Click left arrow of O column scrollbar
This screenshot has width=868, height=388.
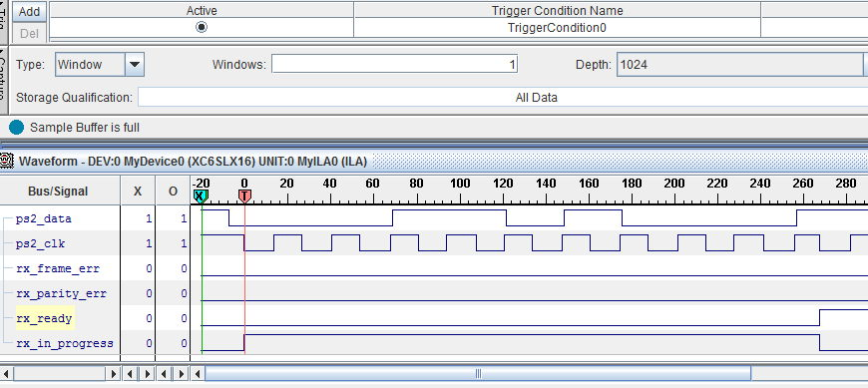click(165, 374)
